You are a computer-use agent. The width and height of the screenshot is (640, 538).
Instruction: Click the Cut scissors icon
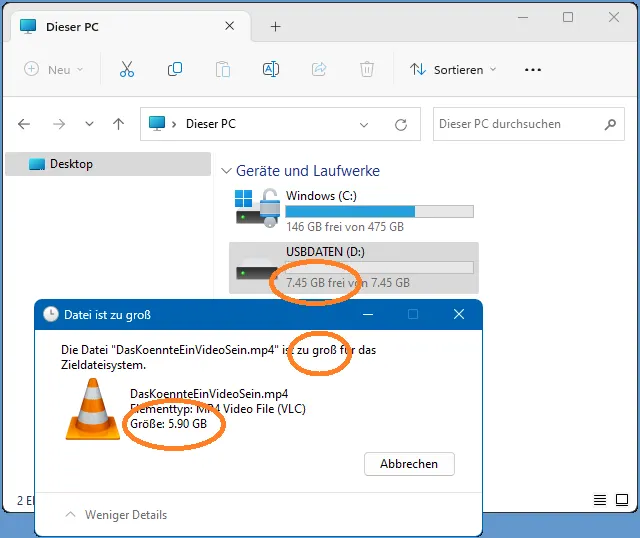pos(127,69)
